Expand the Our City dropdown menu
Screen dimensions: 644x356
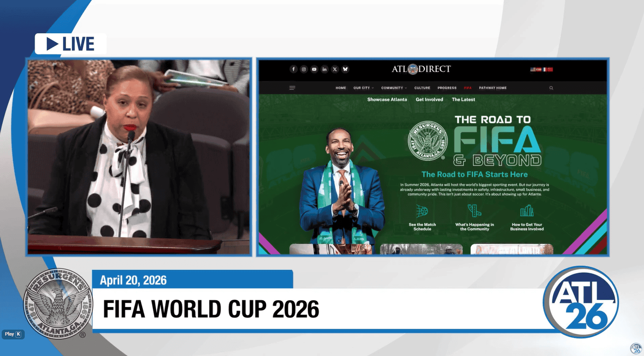[363, 88]
